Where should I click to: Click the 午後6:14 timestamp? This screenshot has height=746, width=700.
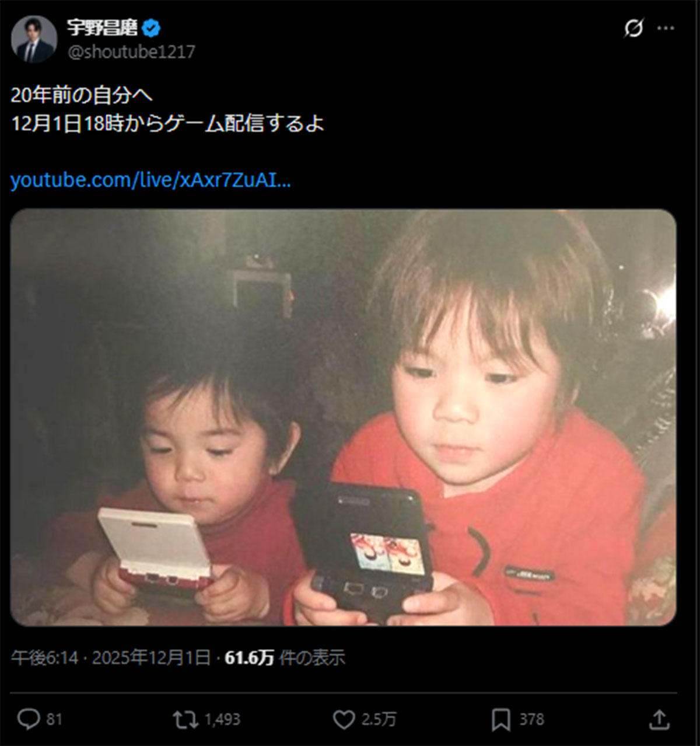(44, 658)
